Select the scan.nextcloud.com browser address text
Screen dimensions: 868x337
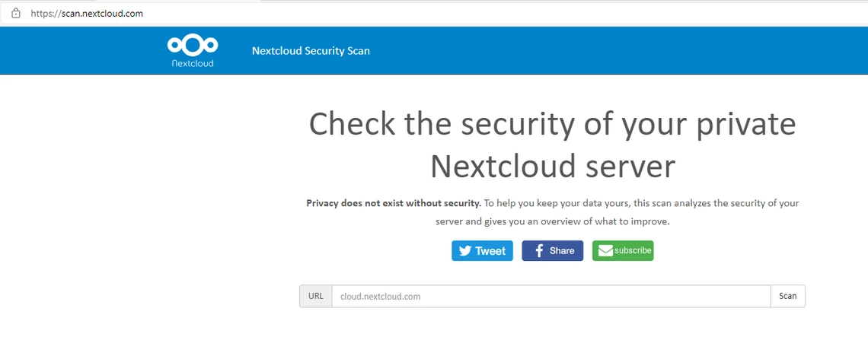tap(87, 14)
